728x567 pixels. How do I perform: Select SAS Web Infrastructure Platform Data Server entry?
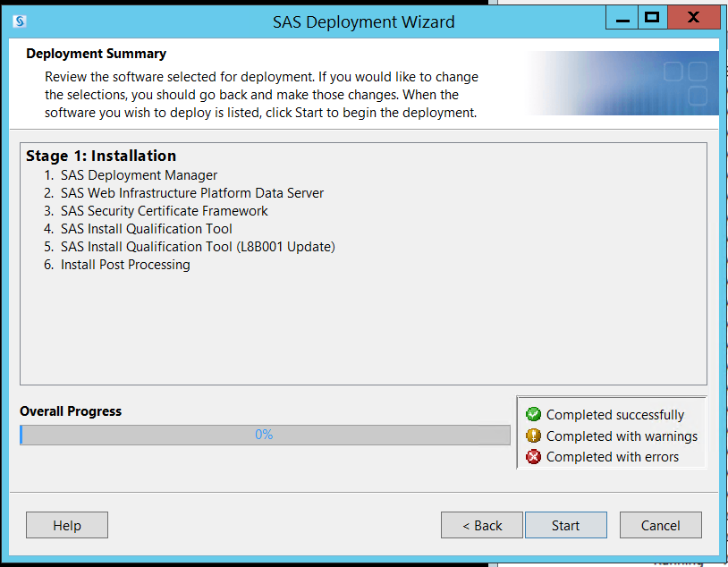pyautogui.click(x=191, y=193)
